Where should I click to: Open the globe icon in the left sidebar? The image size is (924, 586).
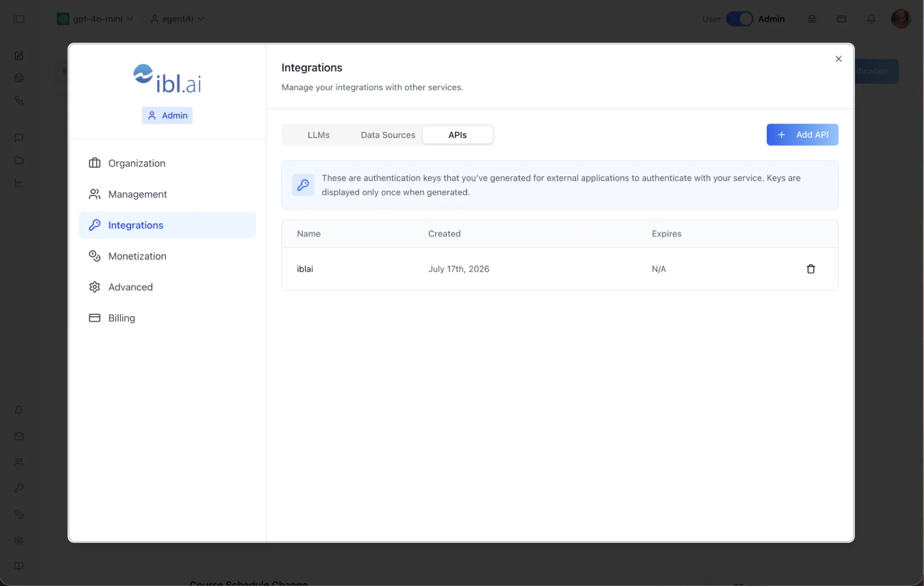coord(19,78)
